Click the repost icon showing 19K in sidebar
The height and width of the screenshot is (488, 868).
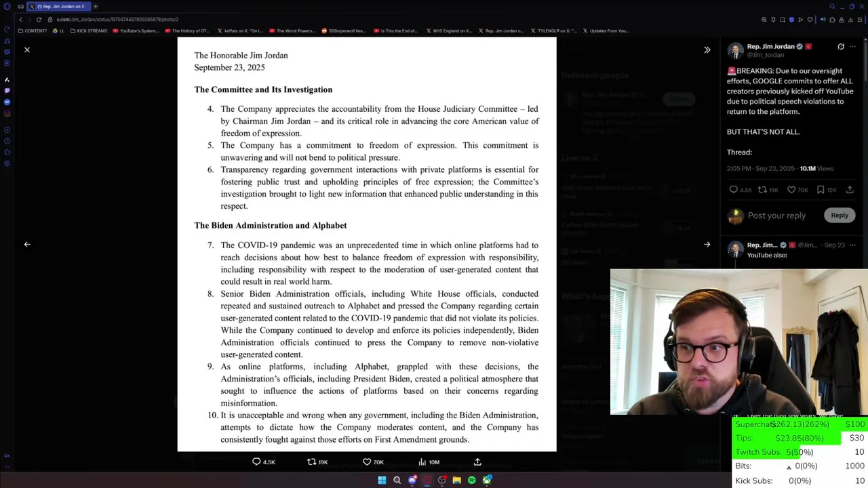(x=762, y=190)
